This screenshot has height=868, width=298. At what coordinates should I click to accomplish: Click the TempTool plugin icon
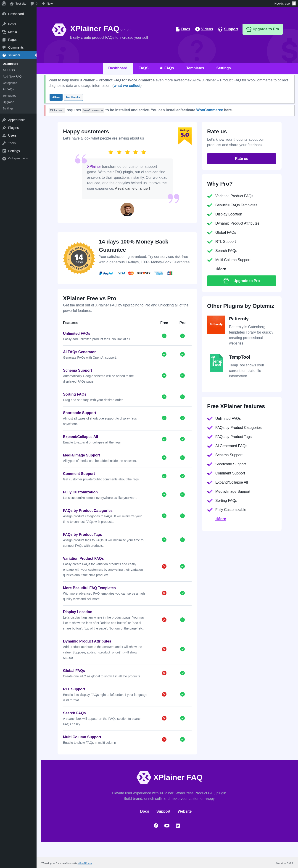[216, 363]
